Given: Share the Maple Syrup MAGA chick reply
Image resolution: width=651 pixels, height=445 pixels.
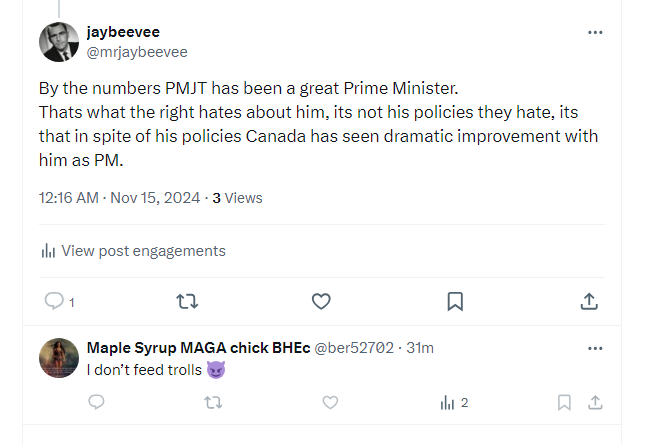Looking at the screenshot, I should 595,402.
